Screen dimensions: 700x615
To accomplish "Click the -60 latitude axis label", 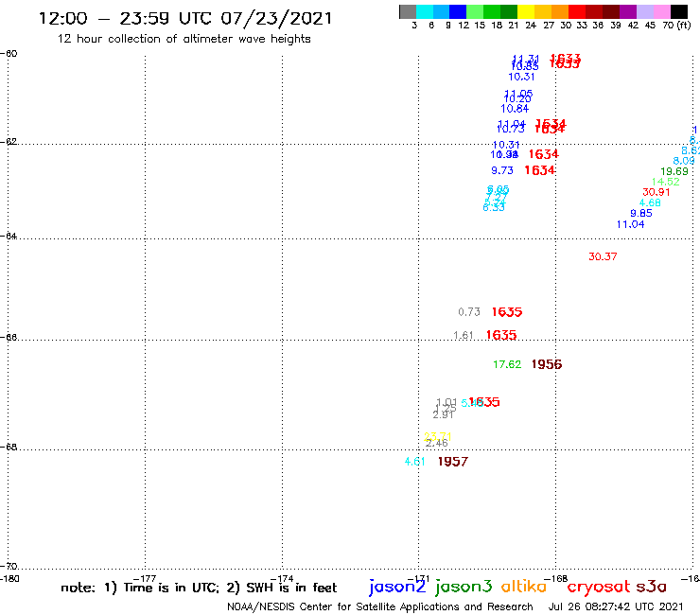I will [x=9, y=54].
